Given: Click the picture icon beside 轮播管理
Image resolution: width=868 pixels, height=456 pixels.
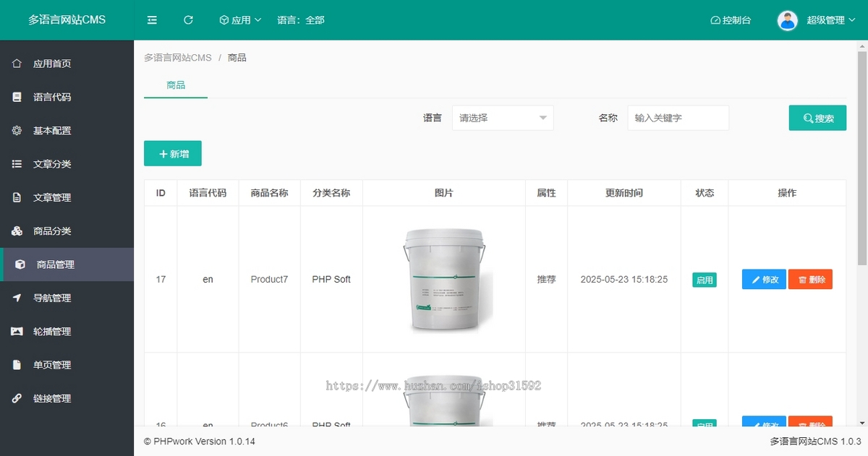Looking at the screenshot, I should (17, 332).
